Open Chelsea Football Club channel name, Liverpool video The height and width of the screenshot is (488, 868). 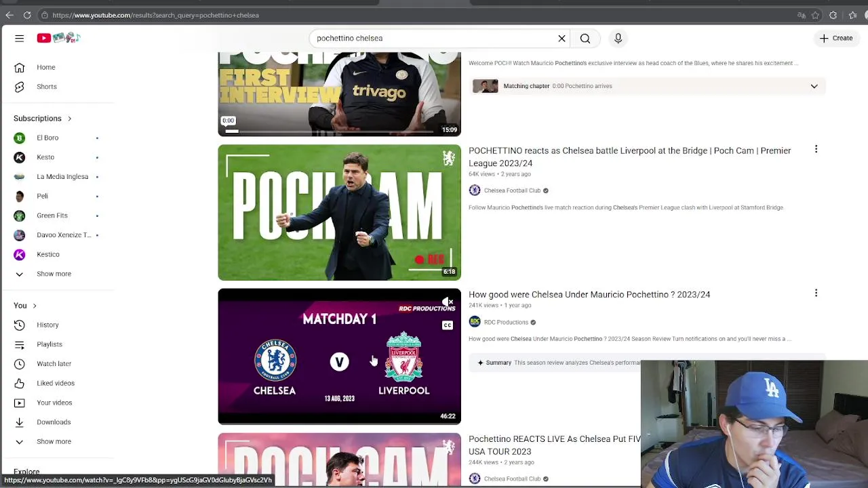coord(512,190)
